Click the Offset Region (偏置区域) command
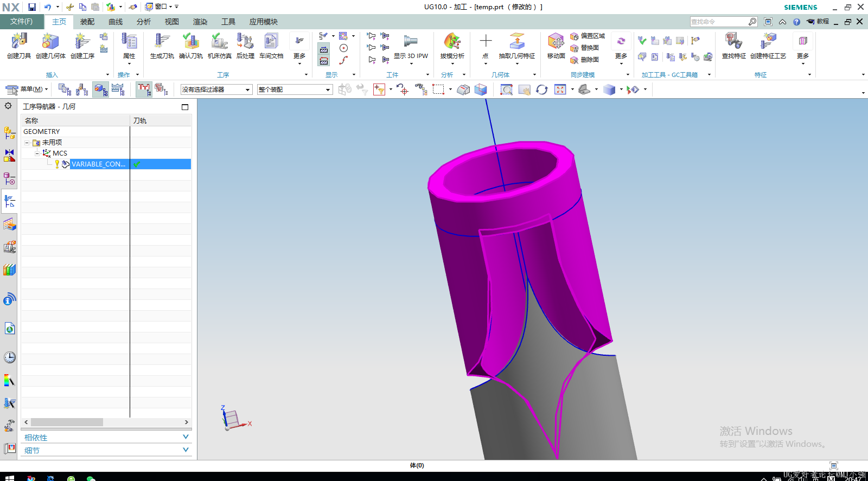 pyautogui.click(x=588, y=36)
